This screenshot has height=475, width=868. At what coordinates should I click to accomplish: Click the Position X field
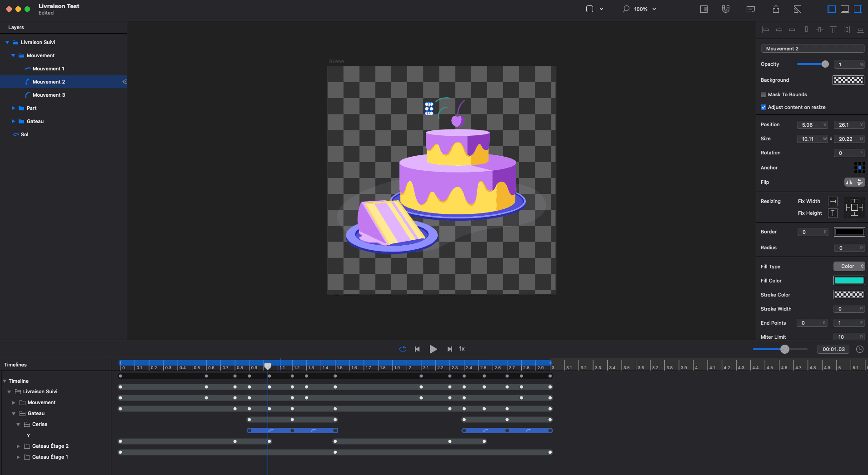pos(812,125)
